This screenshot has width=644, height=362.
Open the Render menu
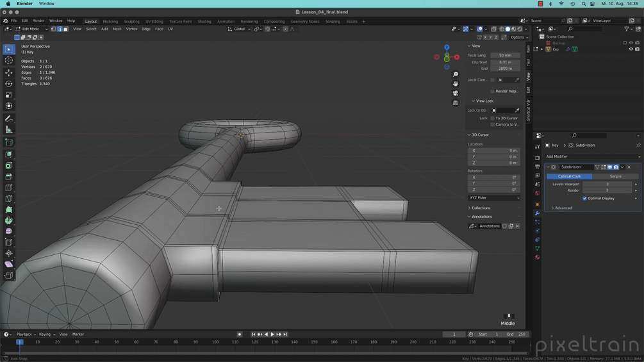coord(38,21)
